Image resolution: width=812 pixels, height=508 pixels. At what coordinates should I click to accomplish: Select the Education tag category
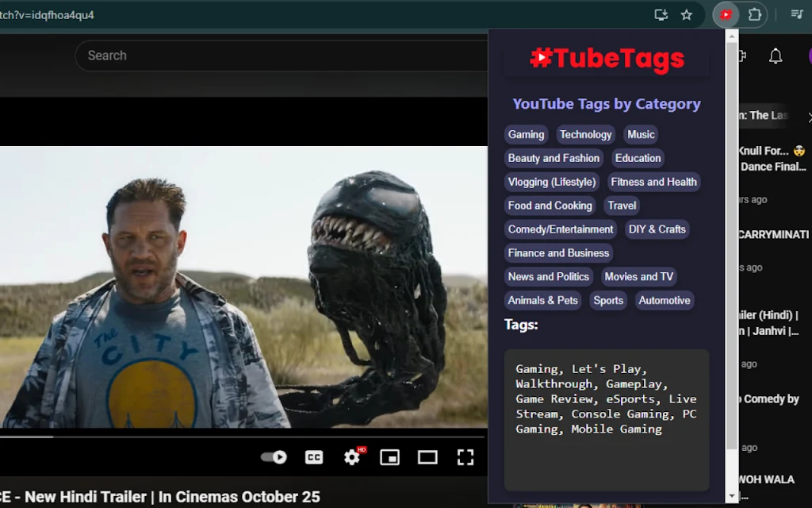(x=638, y=158)
